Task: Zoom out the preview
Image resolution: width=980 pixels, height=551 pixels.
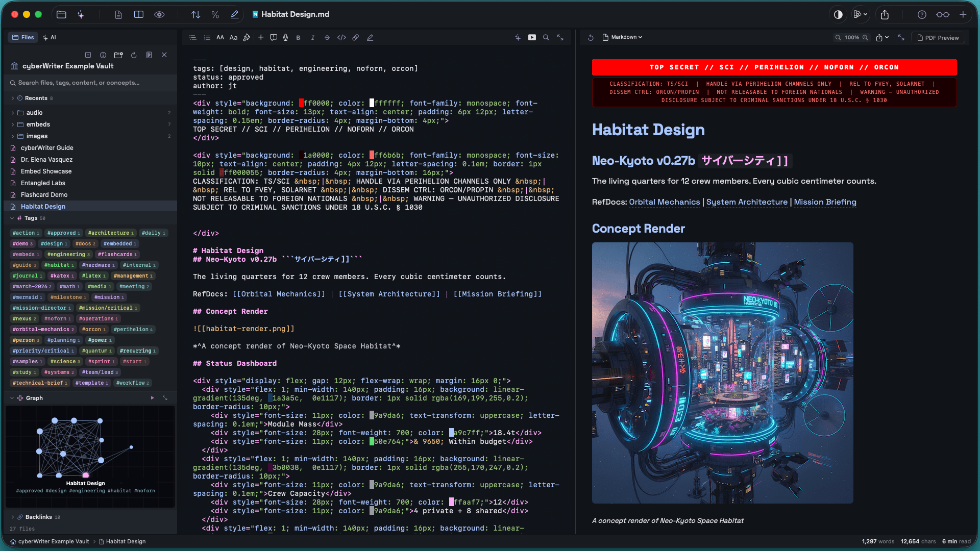Action: coord(838,38)
